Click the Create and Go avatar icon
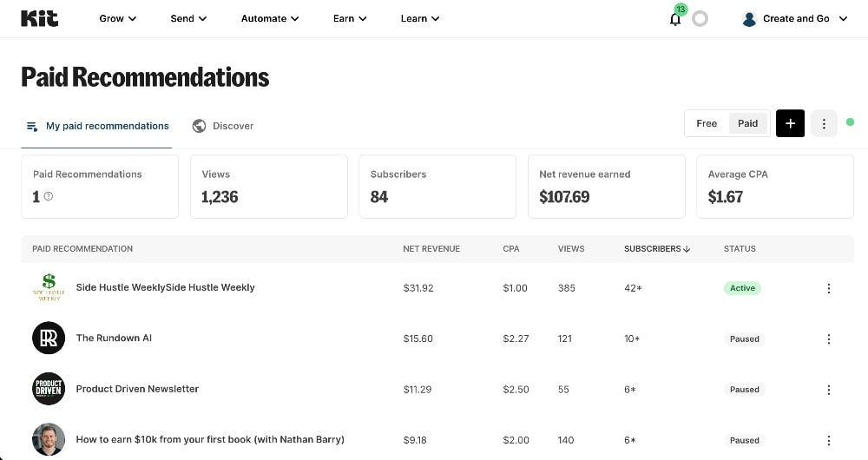The width and height of the screenshot is (868, 460). point(749,19)
